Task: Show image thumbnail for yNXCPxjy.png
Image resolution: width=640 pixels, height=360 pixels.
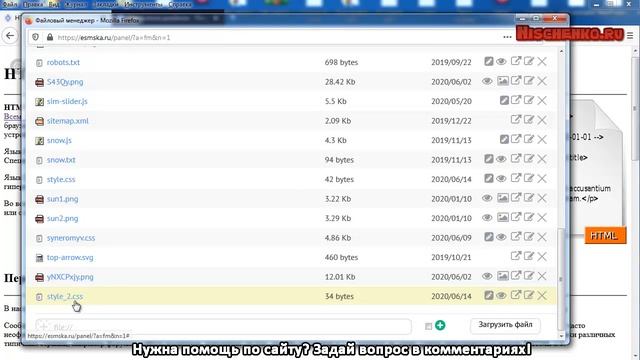Action: (x=503, y=276)
